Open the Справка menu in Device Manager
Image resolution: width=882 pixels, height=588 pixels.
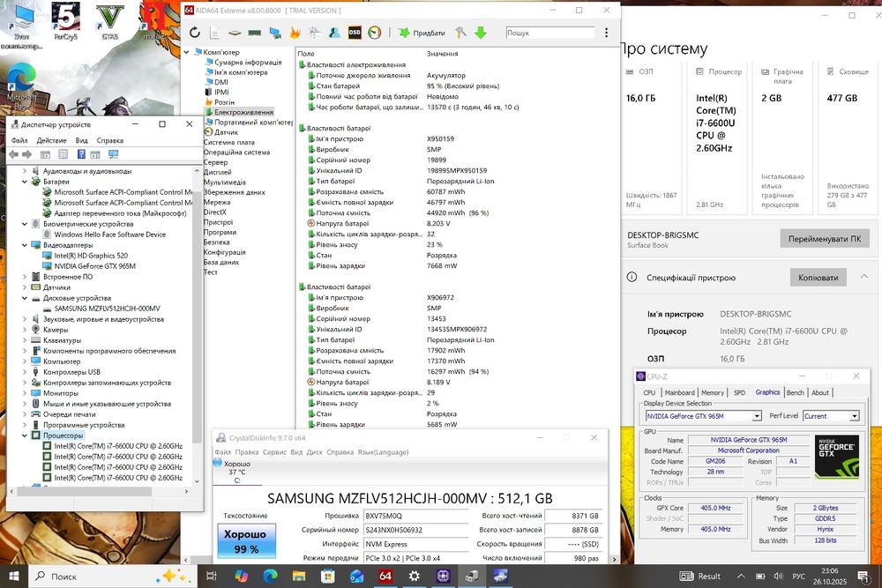pyautogui.click(x=109, y=140)
